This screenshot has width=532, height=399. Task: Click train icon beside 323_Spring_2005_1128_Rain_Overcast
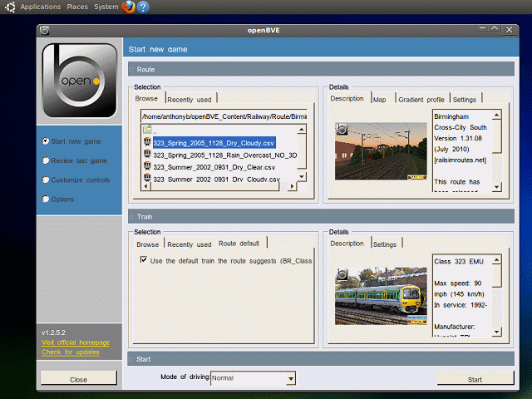[147, 155]
